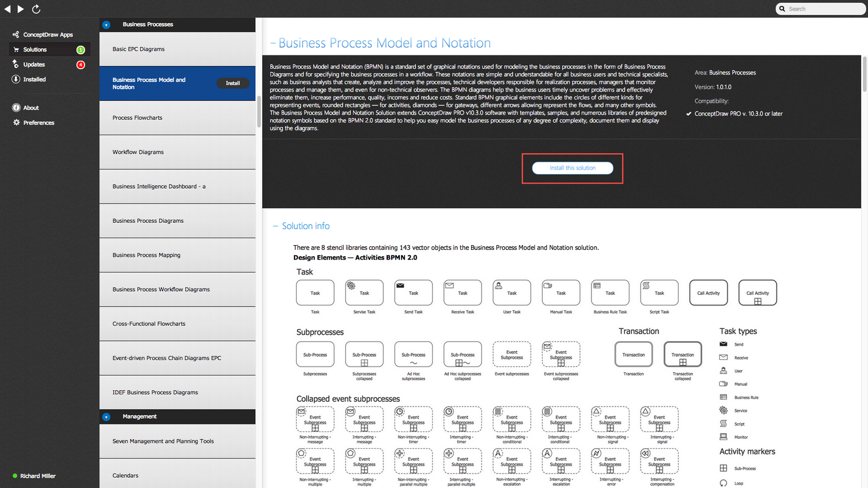The height and width of the screenshot is (488, 868).
Task: Click the Manual Task stencil shape
Action: [561, 293]
